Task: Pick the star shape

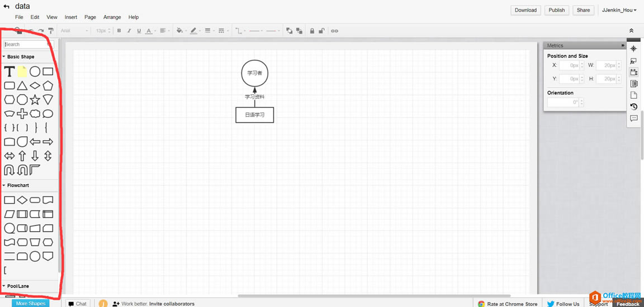Action: click(35, 99)
